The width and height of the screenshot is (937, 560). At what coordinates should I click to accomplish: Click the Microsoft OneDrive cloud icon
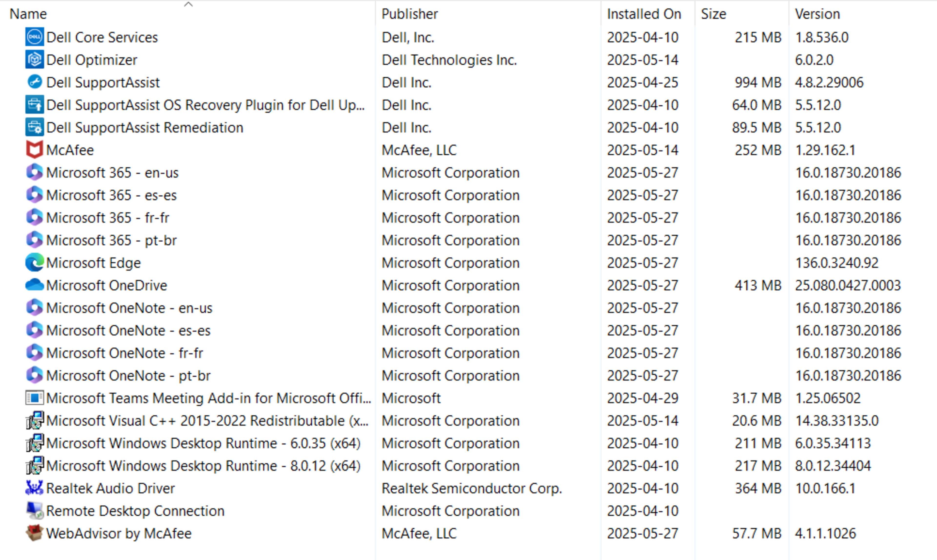click(34, 285)
